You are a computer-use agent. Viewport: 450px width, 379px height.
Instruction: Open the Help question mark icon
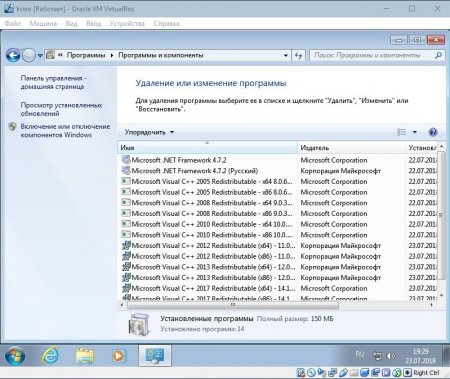pyautogui.click(x=433, y=132)
